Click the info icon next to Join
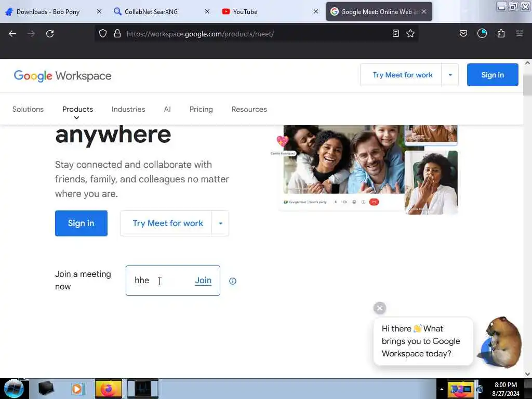 click(233, 281)
